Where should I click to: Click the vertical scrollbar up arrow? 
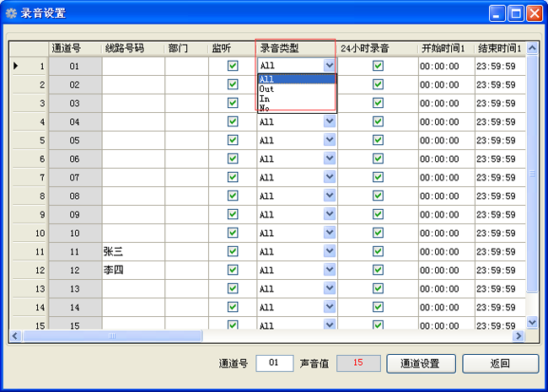pyautogui.click(x=532, y=48)
